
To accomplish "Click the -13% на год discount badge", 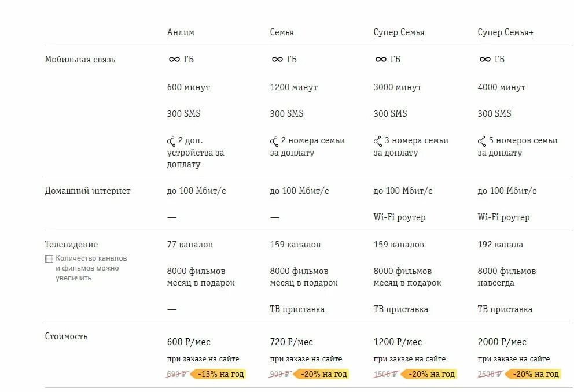I will click(218, 374).
